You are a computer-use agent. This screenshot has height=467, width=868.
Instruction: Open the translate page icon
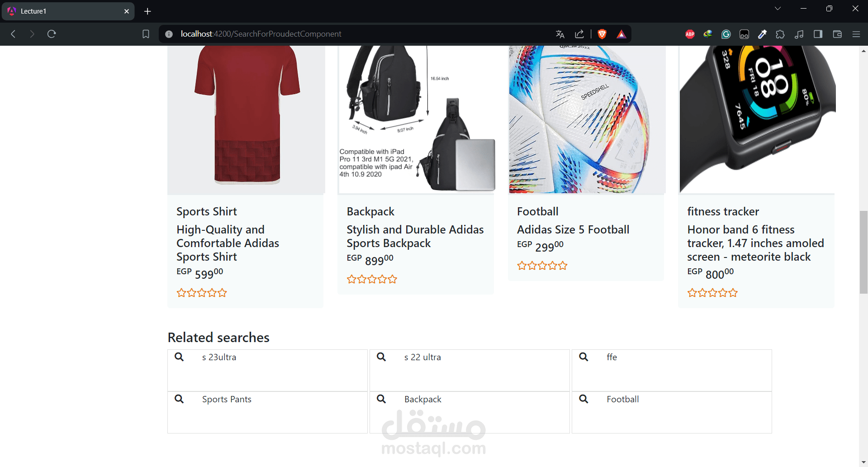[x=560, y=34]
